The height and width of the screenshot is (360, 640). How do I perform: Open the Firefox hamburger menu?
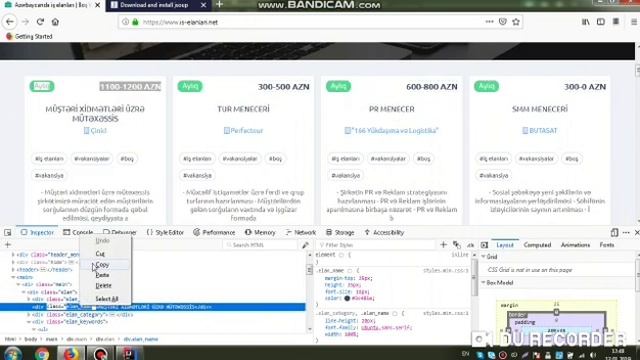pos(634,22)
